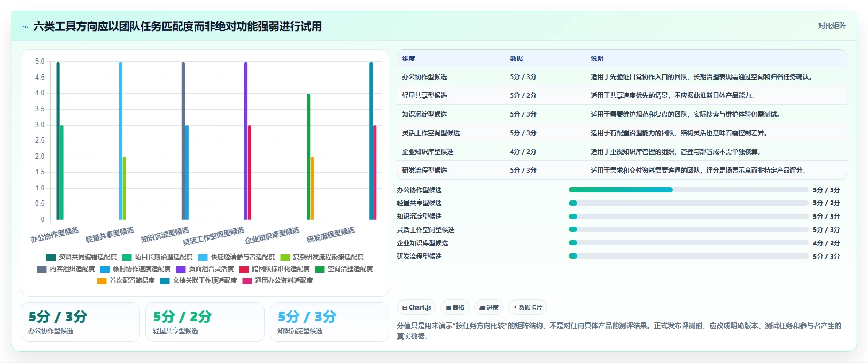Select 知识沉淀型候选 table row name
This screenshot has width=868, height=363.
pos(424,114)
